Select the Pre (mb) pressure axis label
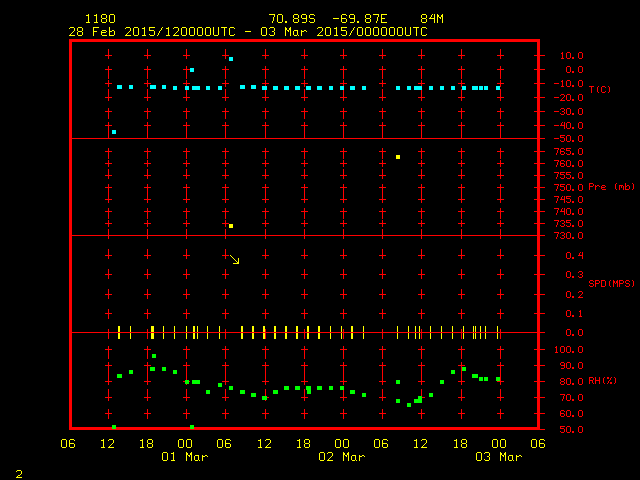The image size is (640, 480). (611, 187)
